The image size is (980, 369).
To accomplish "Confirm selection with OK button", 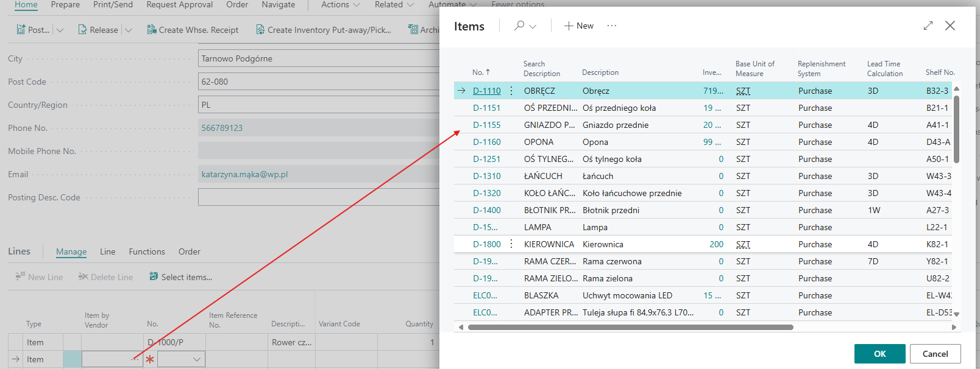I will (879, 354).
